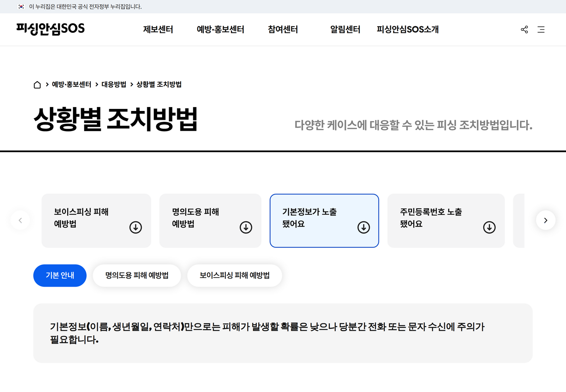Click the 상황별 조치방법 page heading
Image resolution: width=566 pixels, height=392 pixels.
pos(116,119)
